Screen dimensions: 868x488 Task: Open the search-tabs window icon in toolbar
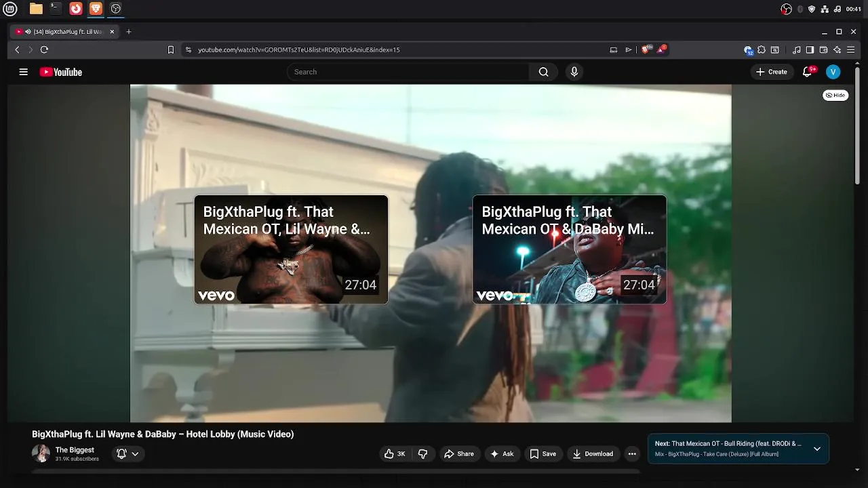point(775,49)
